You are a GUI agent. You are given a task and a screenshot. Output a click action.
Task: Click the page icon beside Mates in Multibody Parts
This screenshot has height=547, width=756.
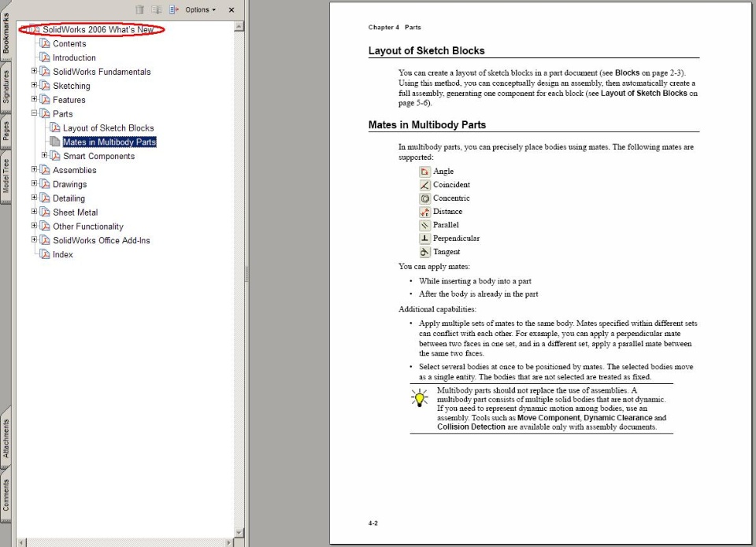(55, 142)
